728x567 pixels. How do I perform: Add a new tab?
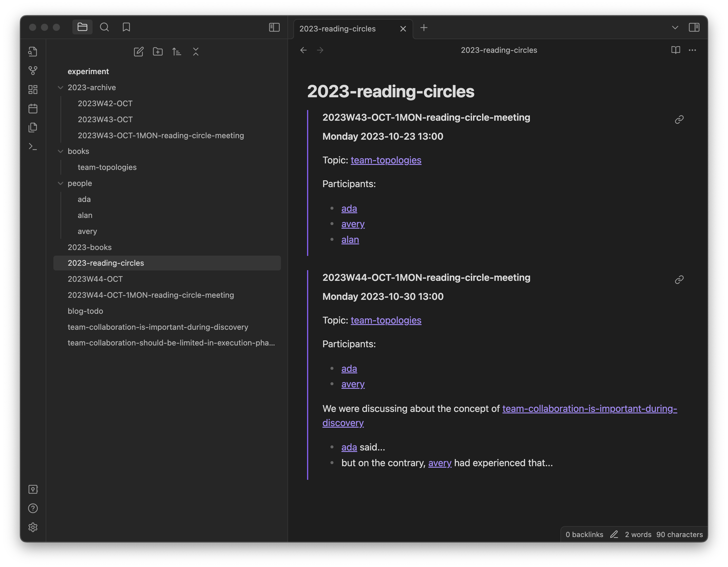tap(424, 28)
